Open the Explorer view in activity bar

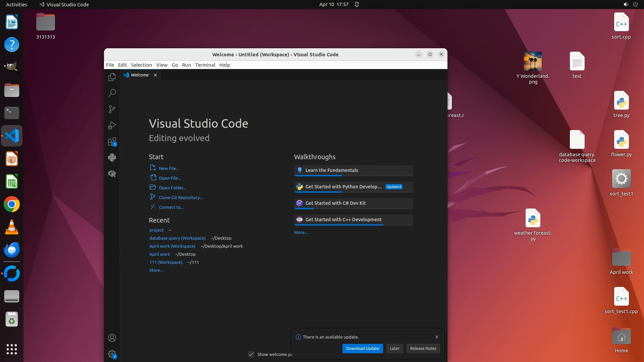(x=112, y=77)
